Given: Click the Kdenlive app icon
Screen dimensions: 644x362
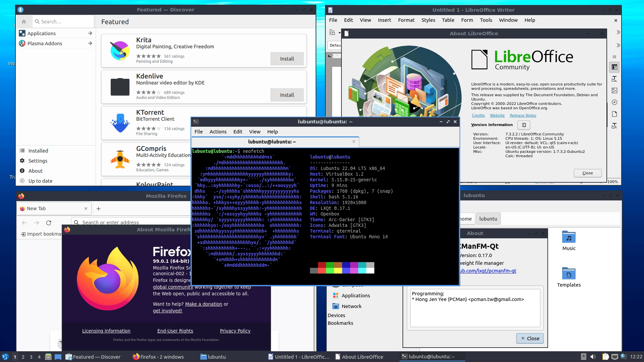Looking at the screenshot, I should (120, 87).
